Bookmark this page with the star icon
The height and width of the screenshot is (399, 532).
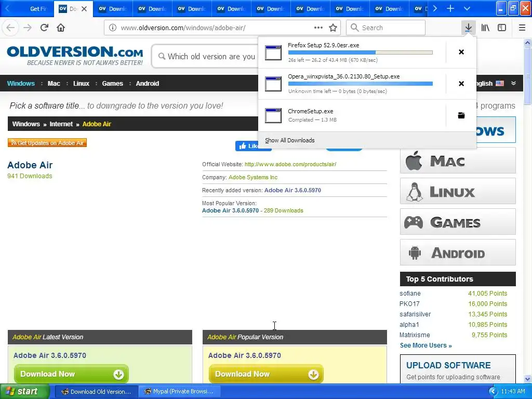point(333,28)
